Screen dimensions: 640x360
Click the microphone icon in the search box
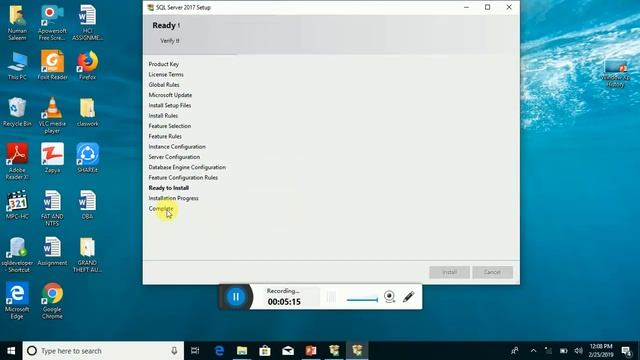pos(174,351)
